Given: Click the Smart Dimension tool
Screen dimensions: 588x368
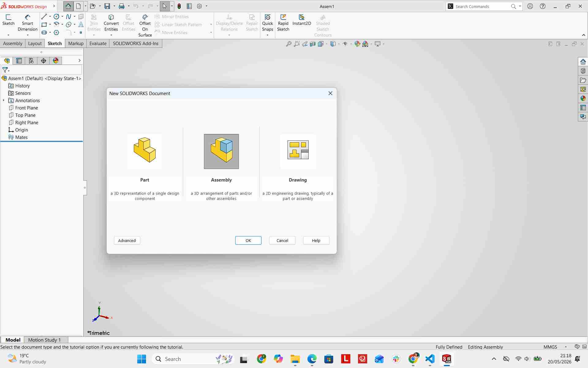Looking at the screenshot, I should [x=28, y=23].
